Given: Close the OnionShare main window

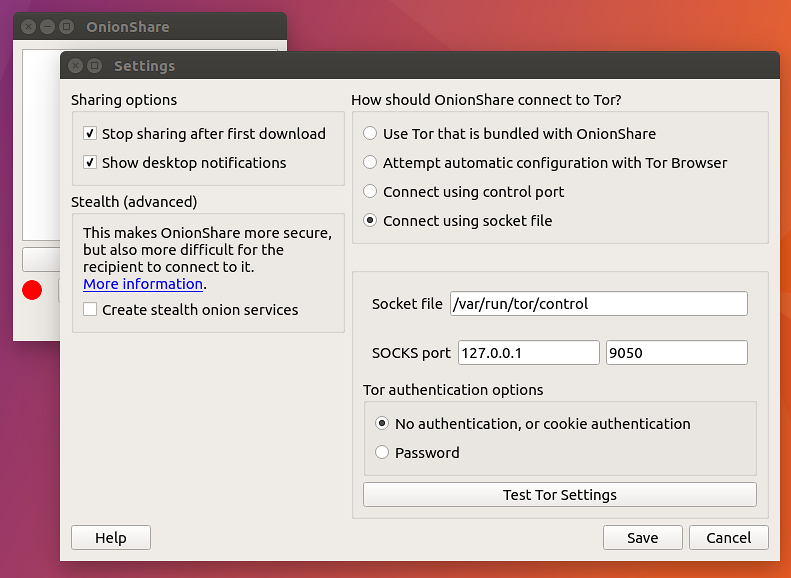Looking at the screenshot, I should [29, 26].
